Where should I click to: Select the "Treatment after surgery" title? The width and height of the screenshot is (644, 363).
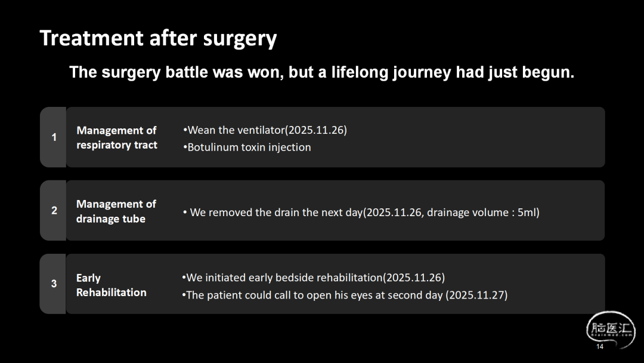pos(158,38)
